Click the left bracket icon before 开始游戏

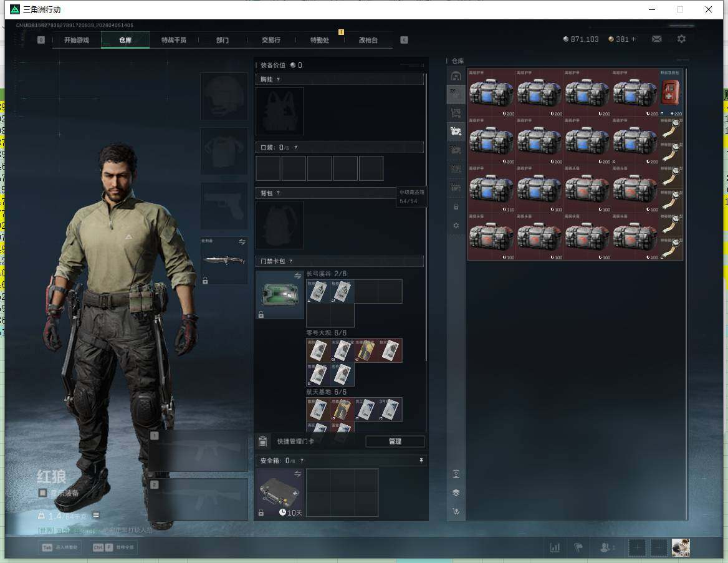point(41,40)
